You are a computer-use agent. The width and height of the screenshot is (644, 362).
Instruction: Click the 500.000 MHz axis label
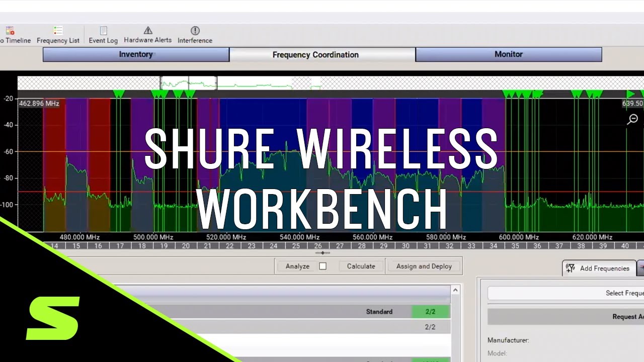(153, 237)
